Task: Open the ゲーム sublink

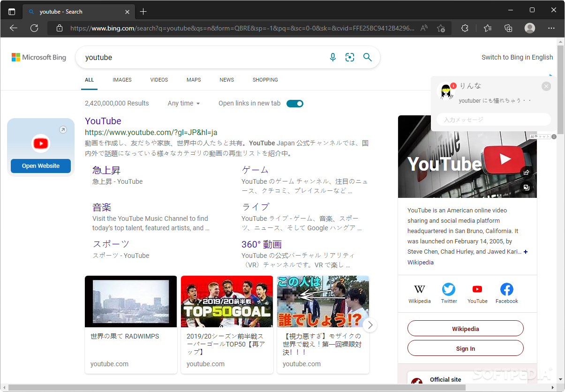Action: [x=255, y=170]
